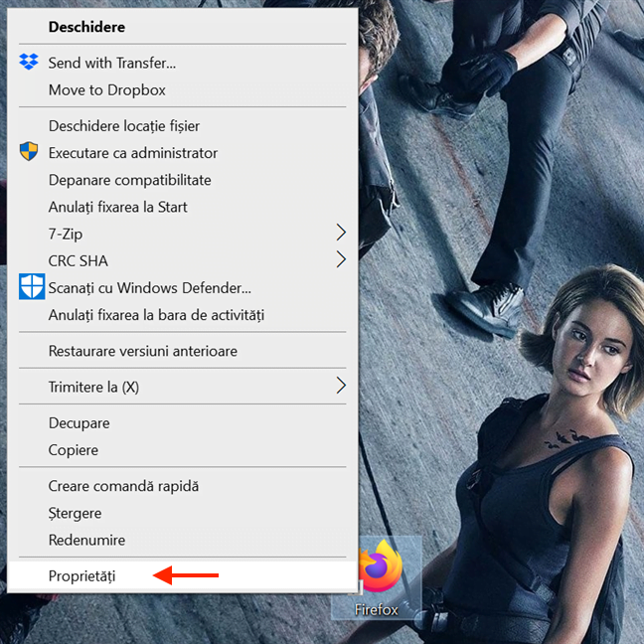Select the Firefox desktop shortcut icon
Viewport: 644px width, 644px height.
tap(379, 566)
